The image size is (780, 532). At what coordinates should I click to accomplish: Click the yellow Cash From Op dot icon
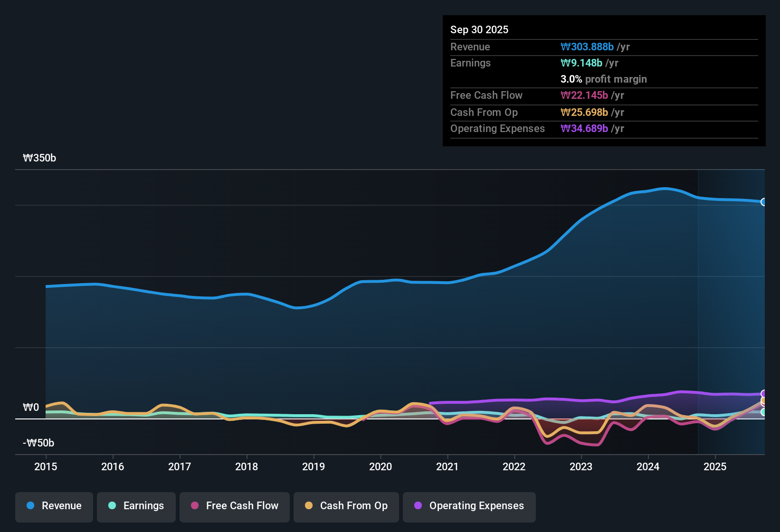[x=309, y=506]
